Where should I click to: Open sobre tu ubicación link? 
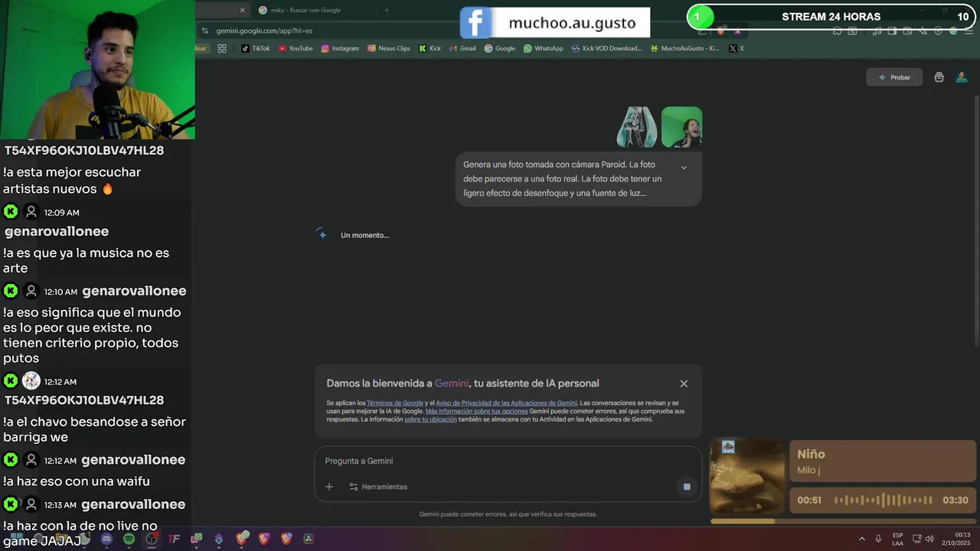point(430,419)
